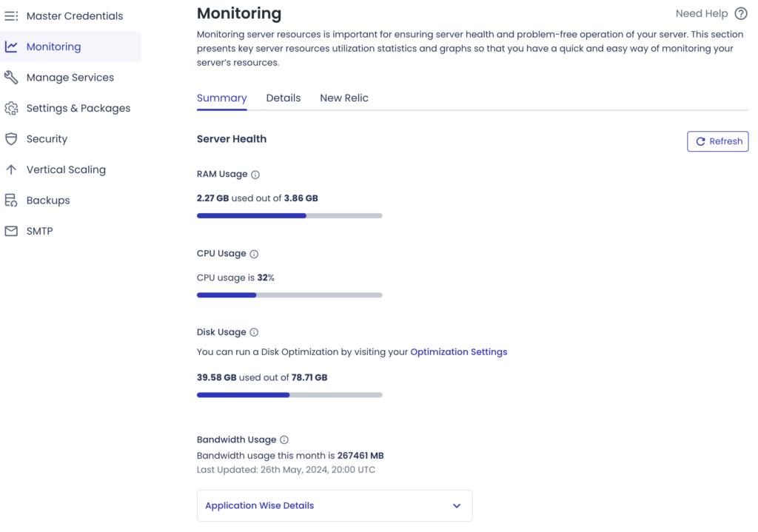Click the Vertical Scaling arrow icon
This screenshot has height=532, width=758.
11,169
